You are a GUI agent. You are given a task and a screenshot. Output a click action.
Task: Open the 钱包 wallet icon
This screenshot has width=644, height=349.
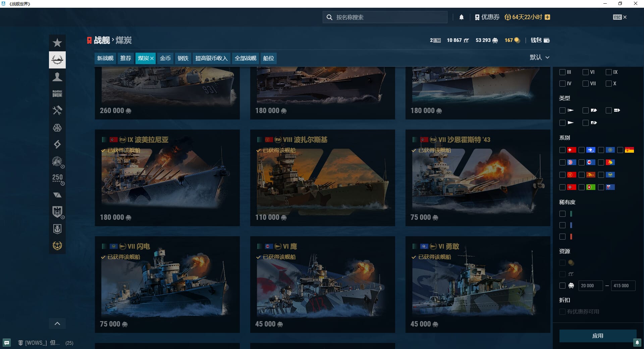pos(546,40)
